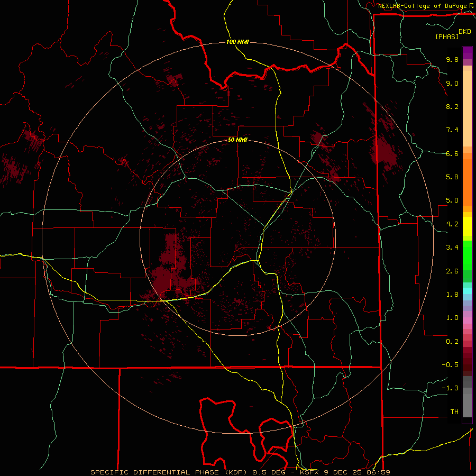Click the "TH" threshold label on scale

[454, 412]
